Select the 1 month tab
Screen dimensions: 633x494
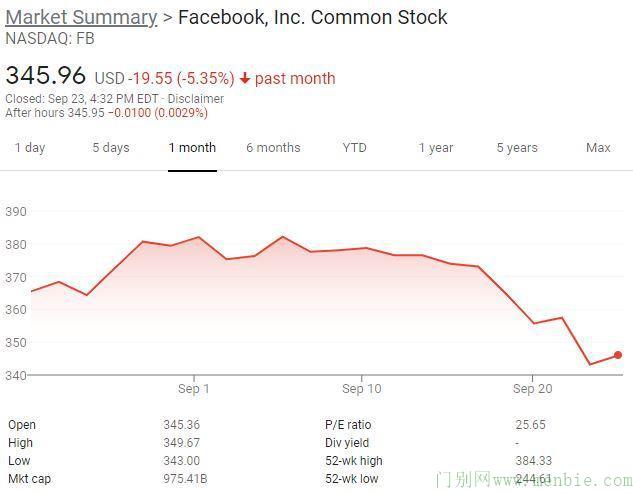coord(192,148)
